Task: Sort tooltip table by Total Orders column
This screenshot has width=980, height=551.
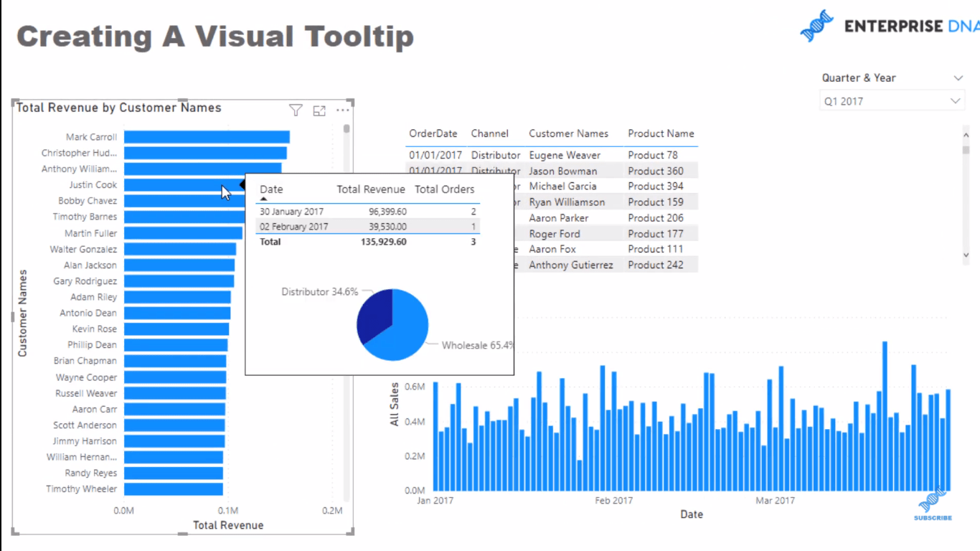Action: pyautogui.click(x=445, y=189)
